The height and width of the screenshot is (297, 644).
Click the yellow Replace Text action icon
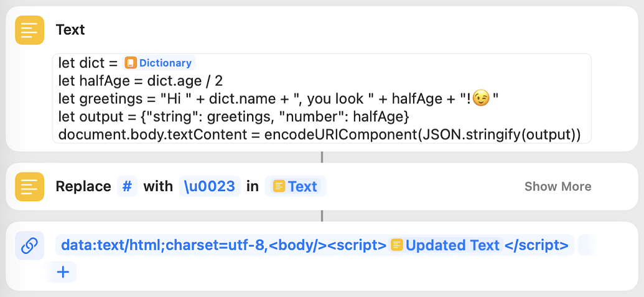(30, 187)
